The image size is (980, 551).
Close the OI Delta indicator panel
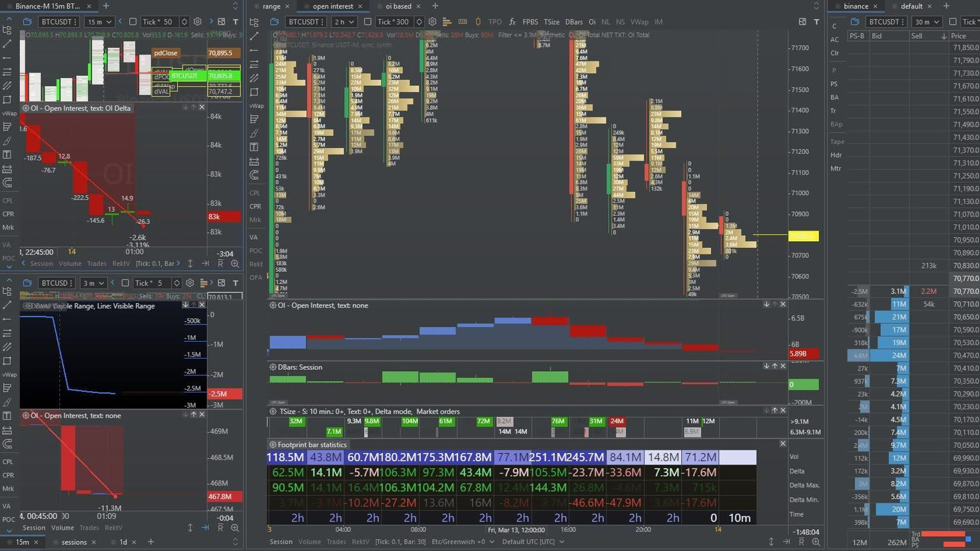[x=202, y=107]
